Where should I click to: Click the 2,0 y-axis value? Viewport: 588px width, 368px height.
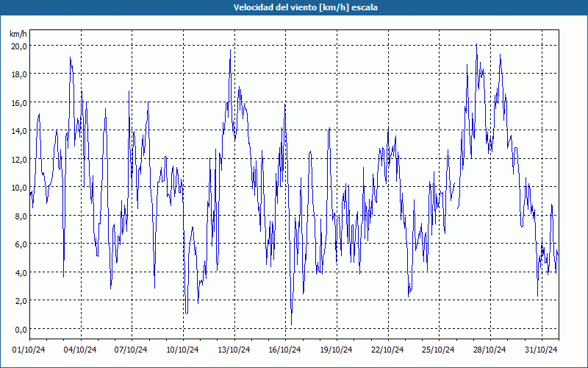click(x=21, y=301)
